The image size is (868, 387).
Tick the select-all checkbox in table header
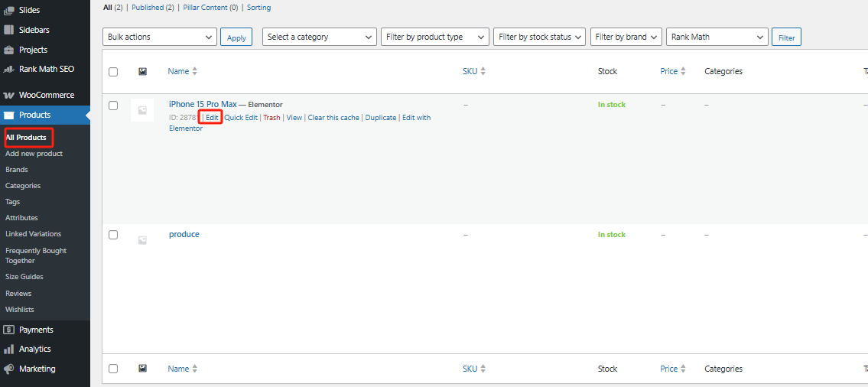coord(113,72)
